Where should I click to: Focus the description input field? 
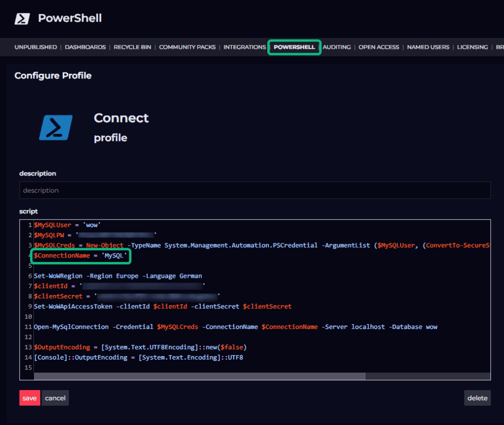pyautogui.click(x=255, y=190)
